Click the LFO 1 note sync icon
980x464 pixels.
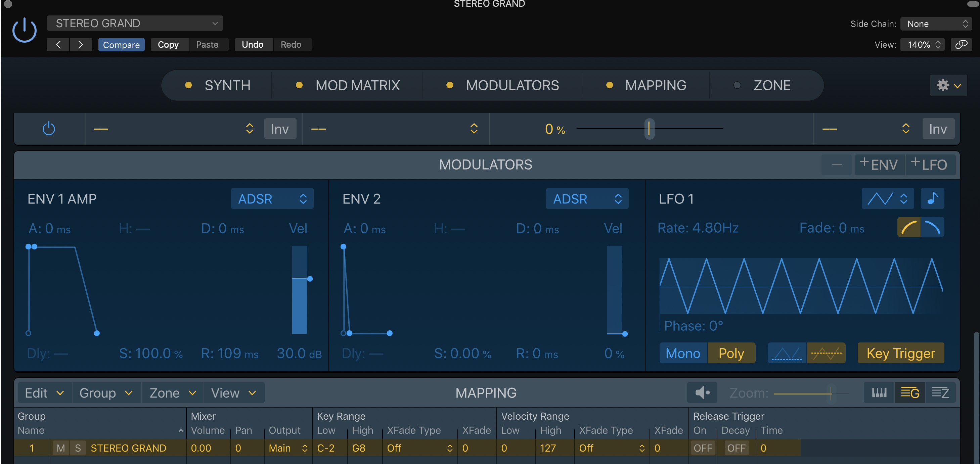tap(932, 198)
